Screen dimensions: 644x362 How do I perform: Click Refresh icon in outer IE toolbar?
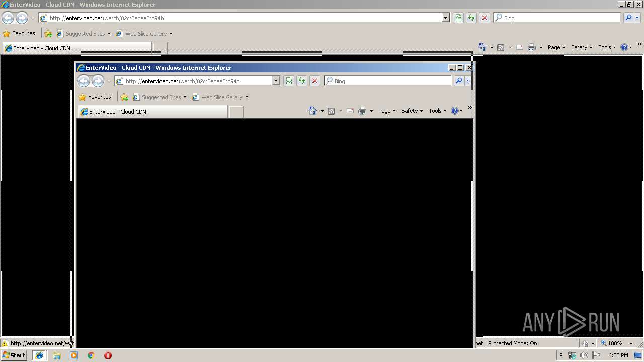471,18
